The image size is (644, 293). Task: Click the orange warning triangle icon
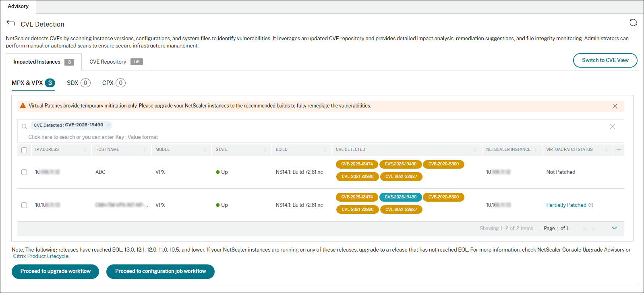(23, 106)
